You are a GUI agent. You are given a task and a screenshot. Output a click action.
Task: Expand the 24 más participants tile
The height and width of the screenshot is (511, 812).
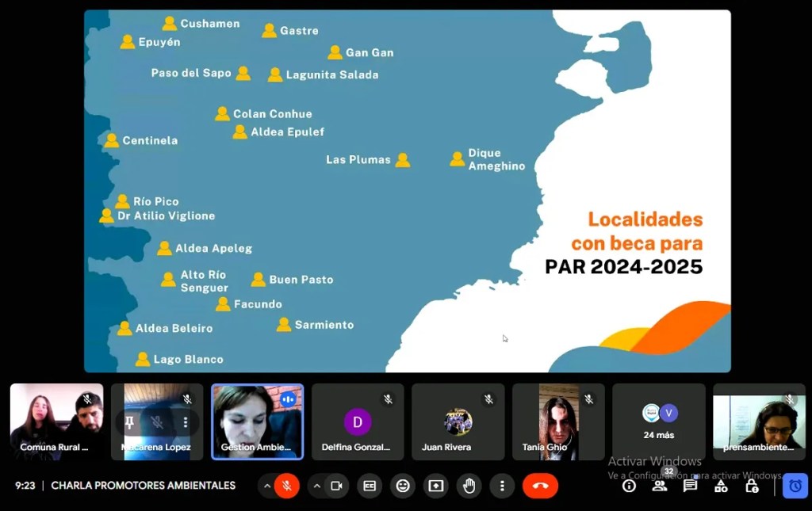(658, 421)
